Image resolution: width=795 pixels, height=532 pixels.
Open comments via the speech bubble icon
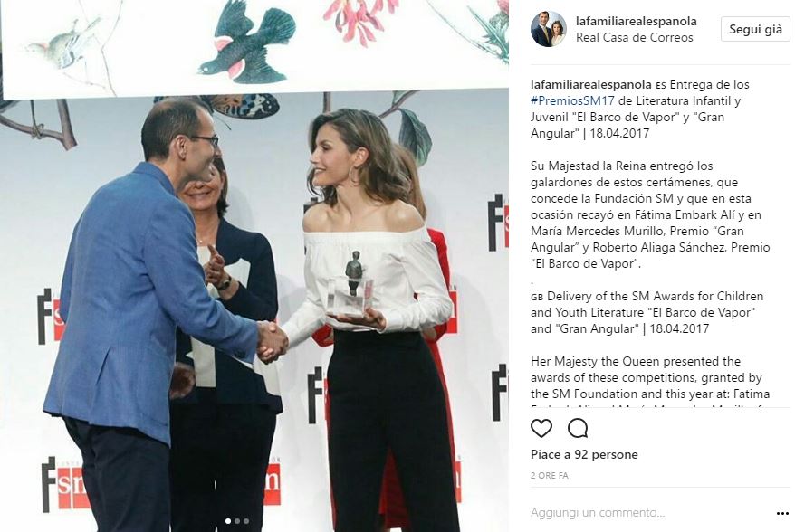[x=578, y=429]
